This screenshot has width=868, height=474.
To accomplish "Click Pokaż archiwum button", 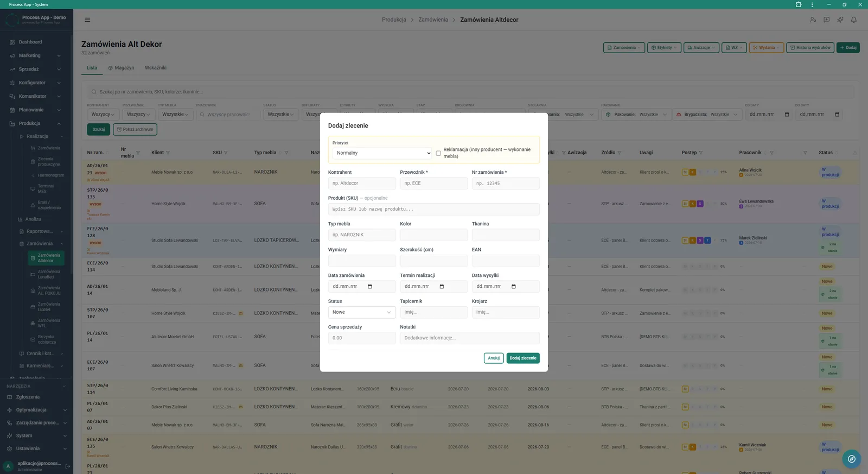I will [135, 129].
